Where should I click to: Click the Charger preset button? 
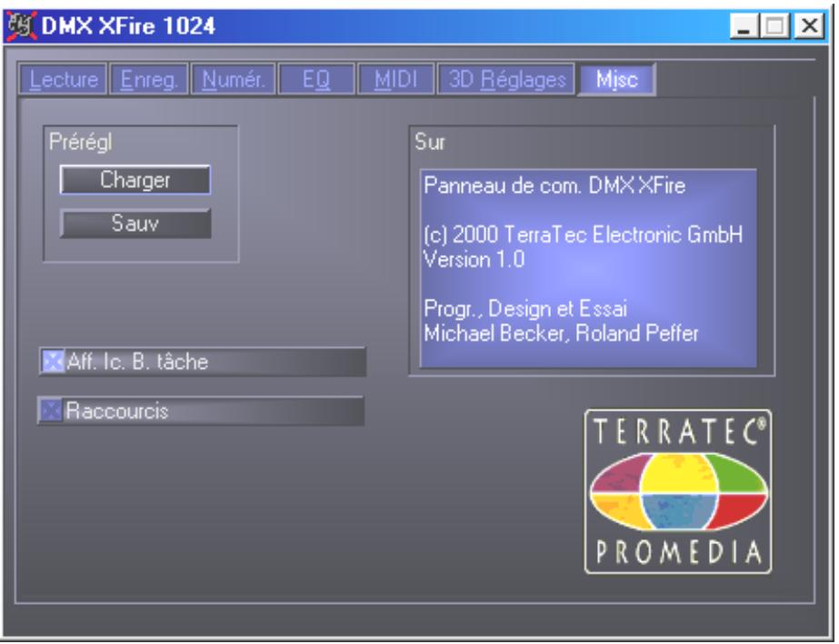click(x=135, y=180)
